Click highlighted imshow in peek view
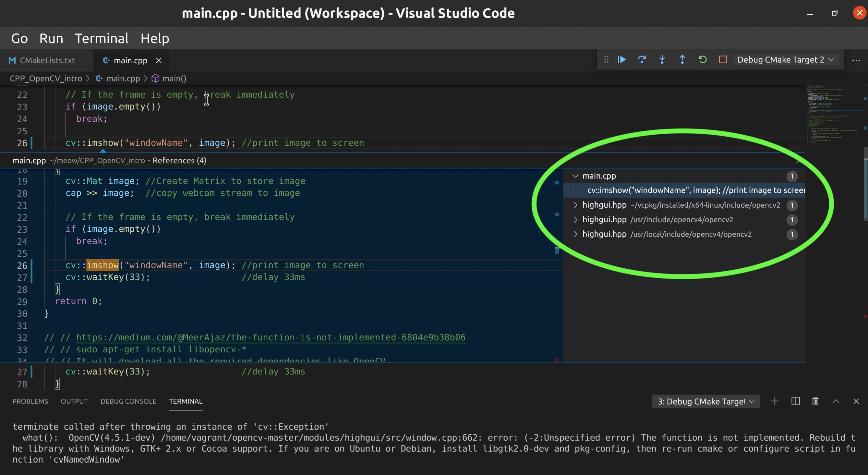The height and width of the screenshot is (475, 868). [x=103, y=265]
